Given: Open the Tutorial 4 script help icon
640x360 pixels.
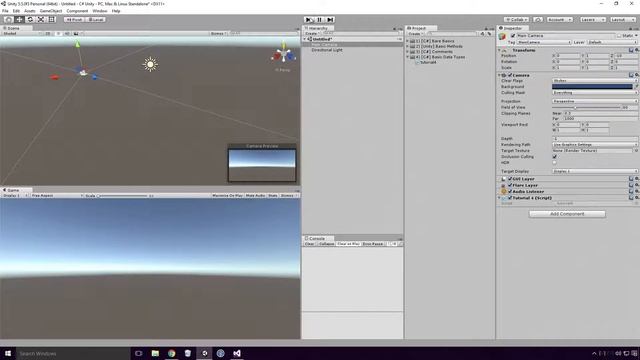Looking at the screenshot, I should point(631,198).
